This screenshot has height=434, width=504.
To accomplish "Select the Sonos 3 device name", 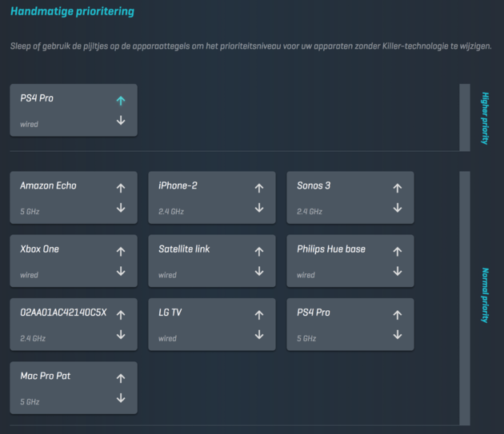I will pos(314,185).
